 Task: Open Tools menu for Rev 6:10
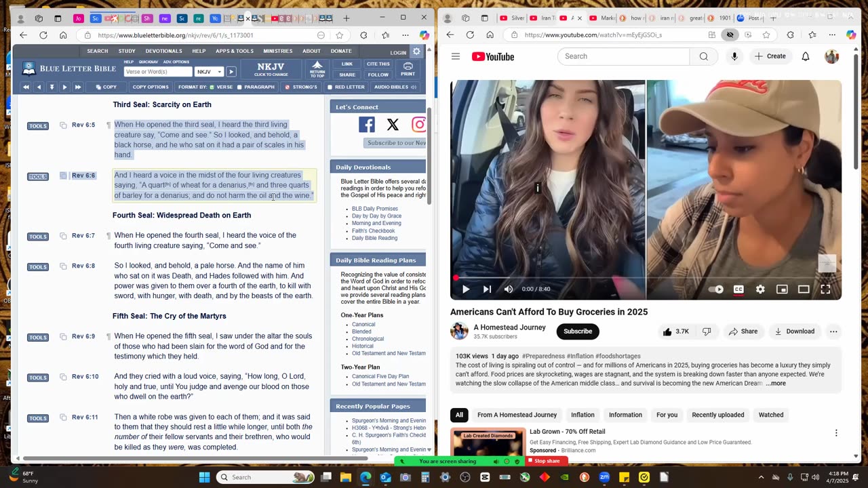click(x=38, y=378)
